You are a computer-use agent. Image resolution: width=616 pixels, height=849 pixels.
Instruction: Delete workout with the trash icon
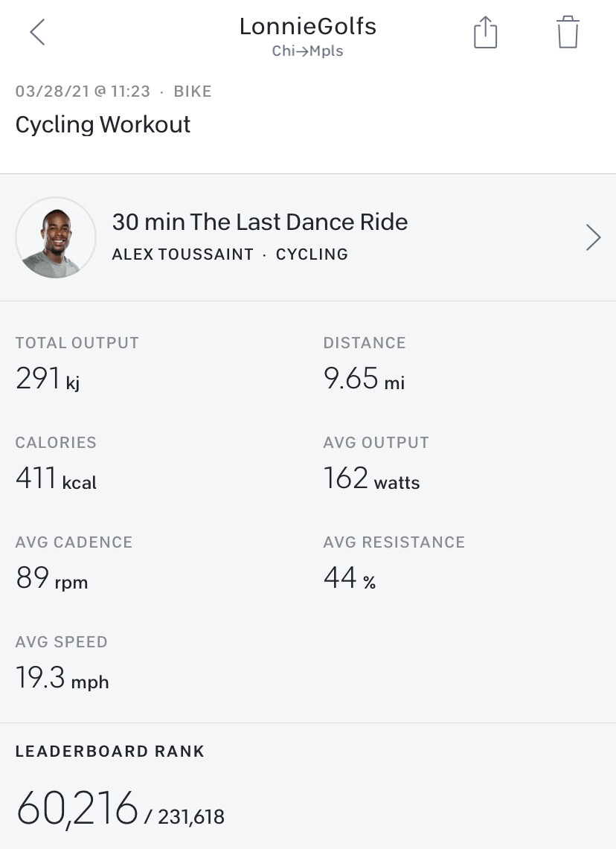567,33
